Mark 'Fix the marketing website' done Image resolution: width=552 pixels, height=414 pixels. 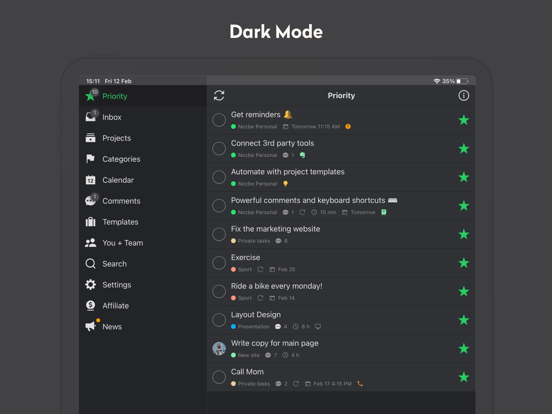[219, 234]
